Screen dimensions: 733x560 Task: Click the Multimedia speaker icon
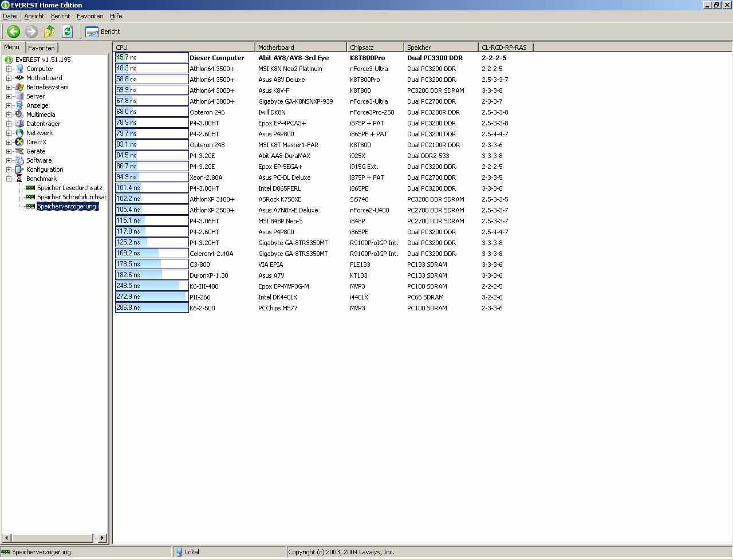pyautogui.click(x=19, y=115)
